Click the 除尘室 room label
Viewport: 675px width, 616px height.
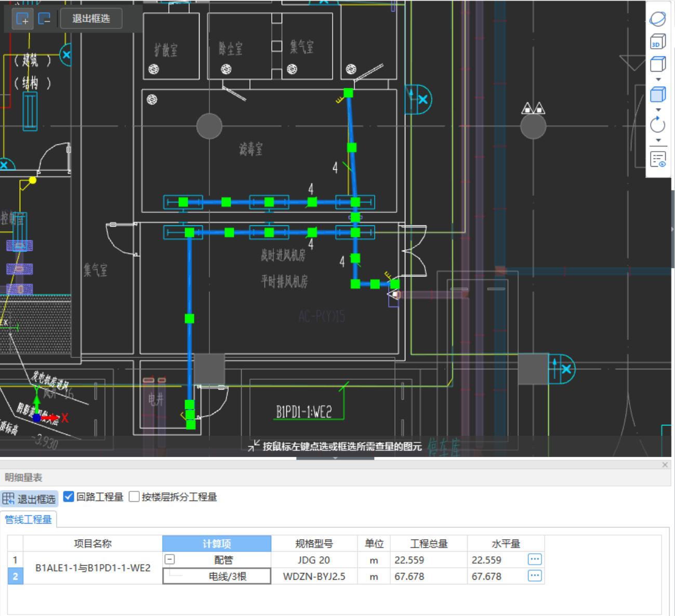(x=231, y=49)
